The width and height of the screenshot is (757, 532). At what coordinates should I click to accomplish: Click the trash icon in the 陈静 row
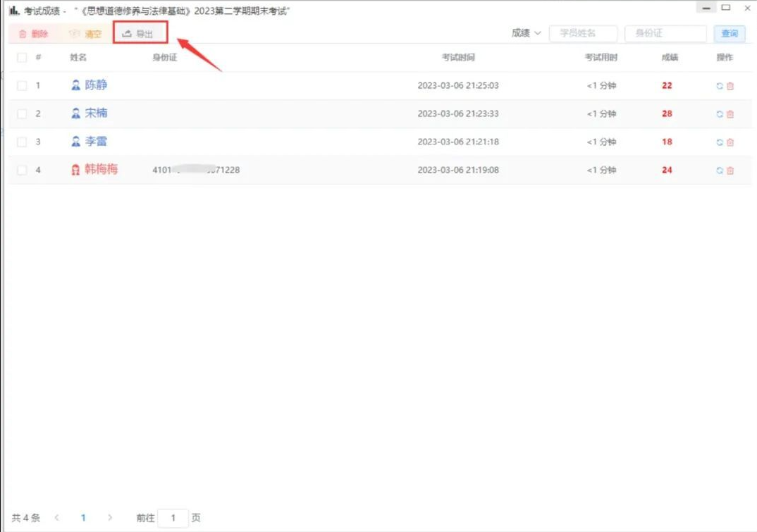[x=730, y=86]
